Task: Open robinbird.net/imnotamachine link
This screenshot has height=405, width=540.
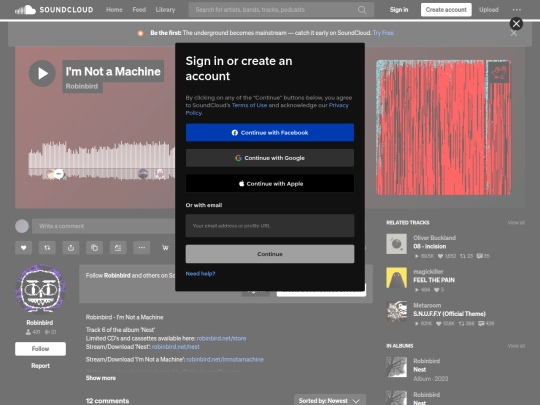Action: click(225, 360)
